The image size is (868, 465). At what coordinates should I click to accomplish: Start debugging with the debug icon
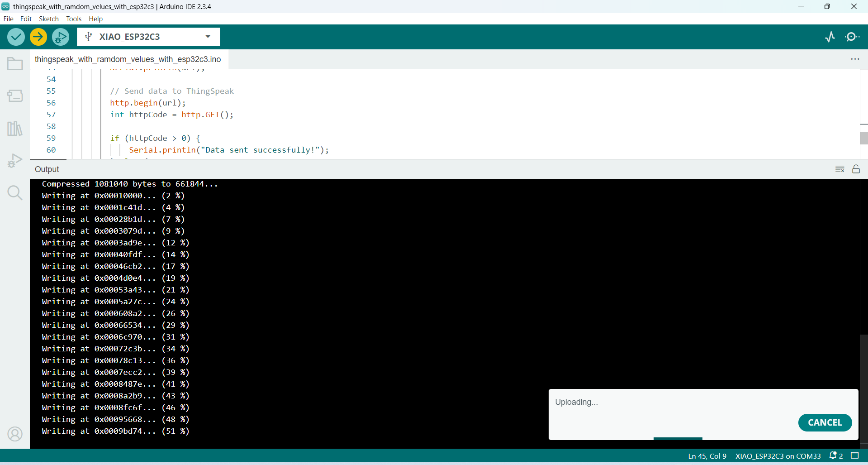coord(61,37)
